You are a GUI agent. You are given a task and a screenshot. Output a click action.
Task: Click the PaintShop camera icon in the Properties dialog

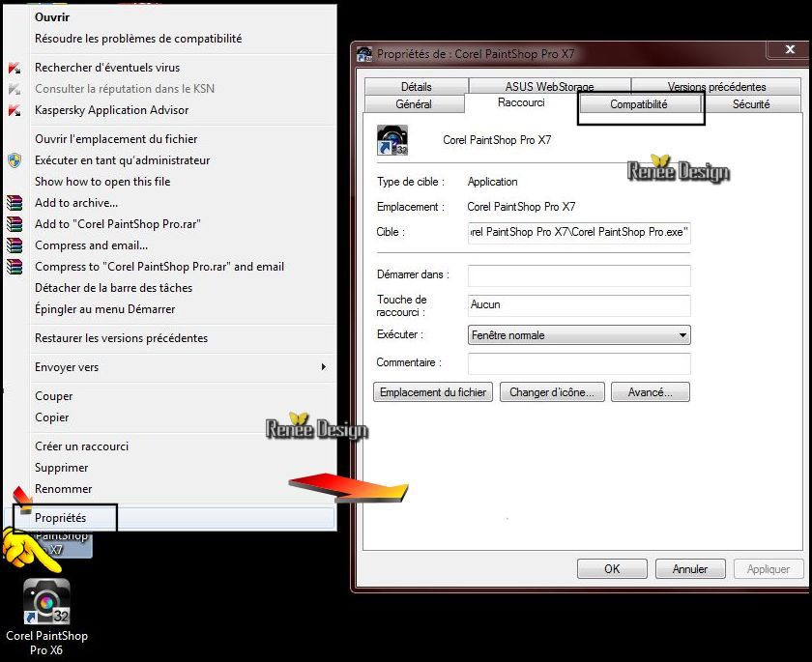(392, 140)
